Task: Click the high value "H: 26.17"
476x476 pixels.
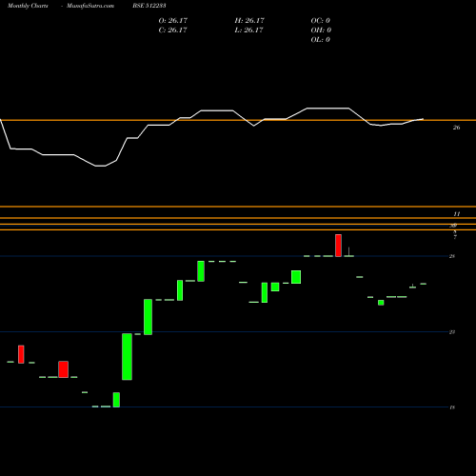Action: (249, 21)
